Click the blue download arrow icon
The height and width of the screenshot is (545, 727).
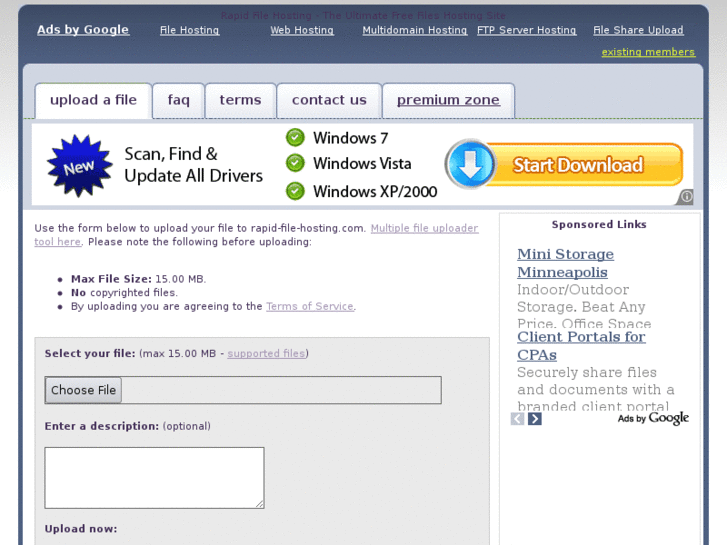(471, 165)
